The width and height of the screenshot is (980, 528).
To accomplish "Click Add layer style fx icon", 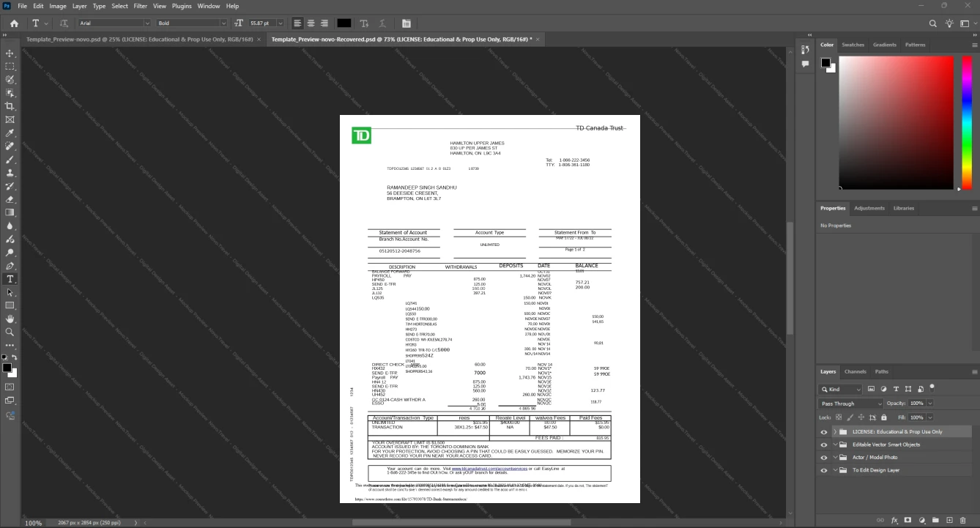I will pyautogui.click(x=894, y=520).
